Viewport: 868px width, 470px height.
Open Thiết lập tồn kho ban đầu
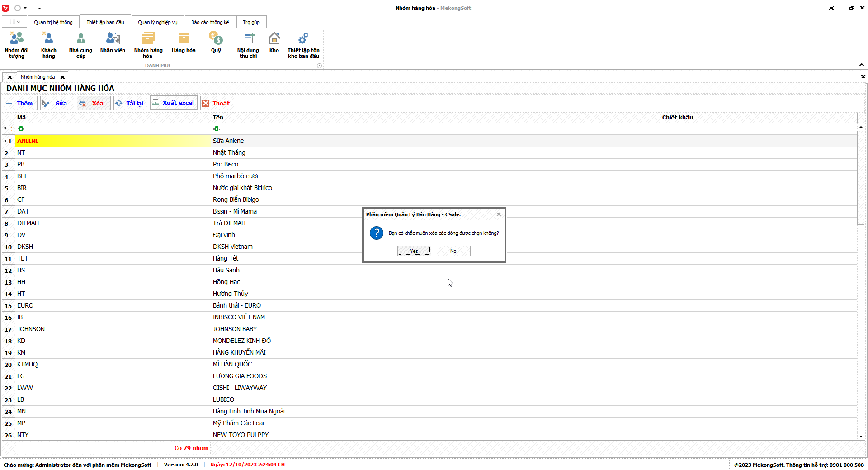click(x=303, y=45)
